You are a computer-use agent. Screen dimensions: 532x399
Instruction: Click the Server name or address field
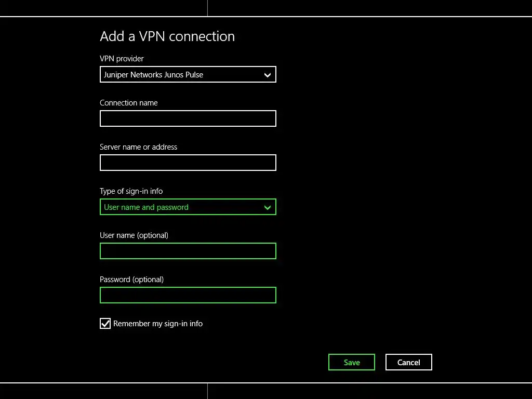(x=188, y=163)
